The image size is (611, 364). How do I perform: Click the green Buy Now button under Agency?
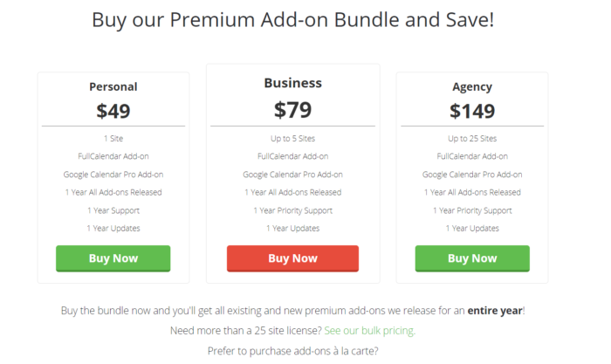[x=472, y=258]
